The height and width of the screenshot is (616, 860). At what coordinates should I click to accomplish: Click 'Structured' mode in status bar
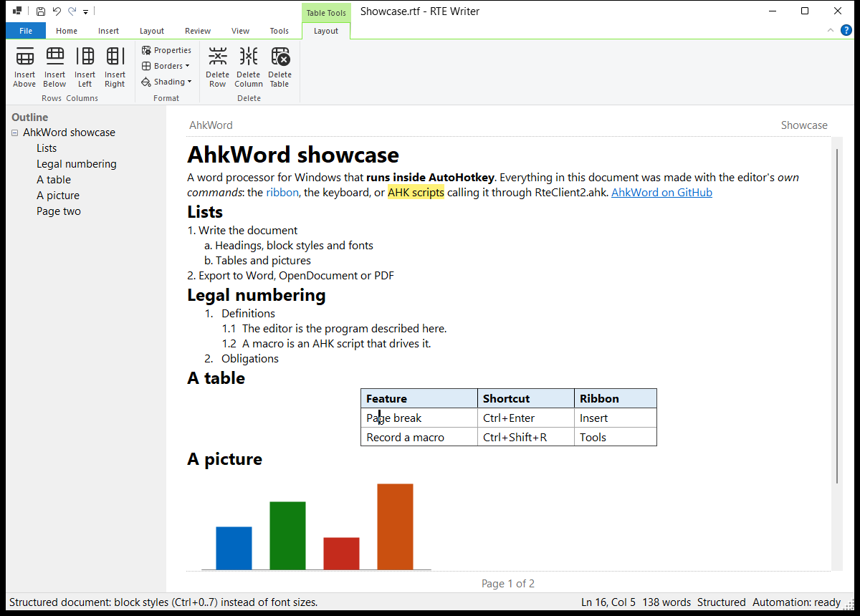722,602
